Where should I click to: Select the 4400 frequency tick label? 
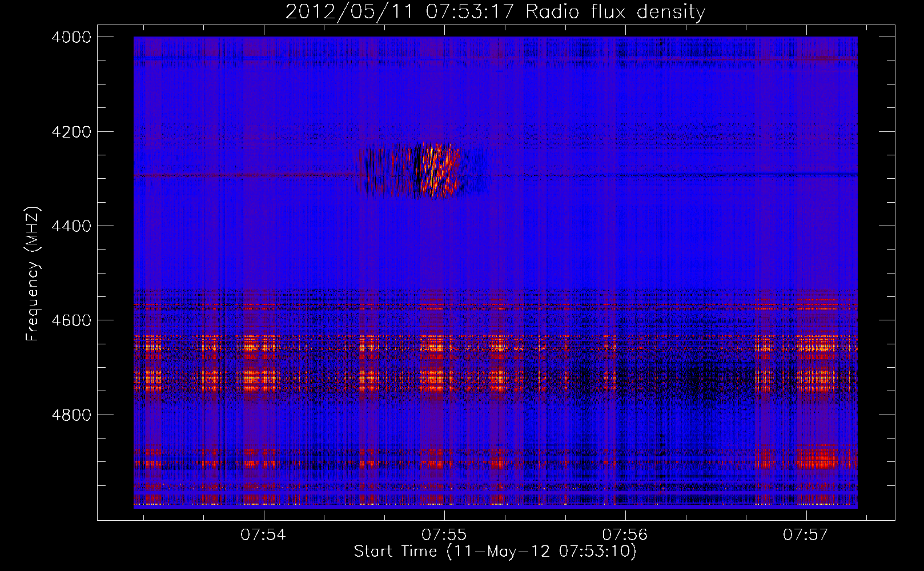71,226
